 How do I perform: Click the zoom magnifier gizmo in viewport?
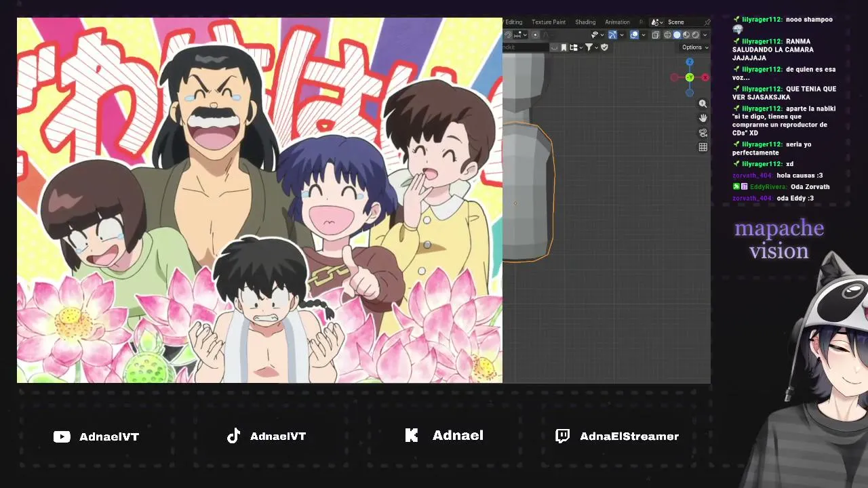pos(703,104)
